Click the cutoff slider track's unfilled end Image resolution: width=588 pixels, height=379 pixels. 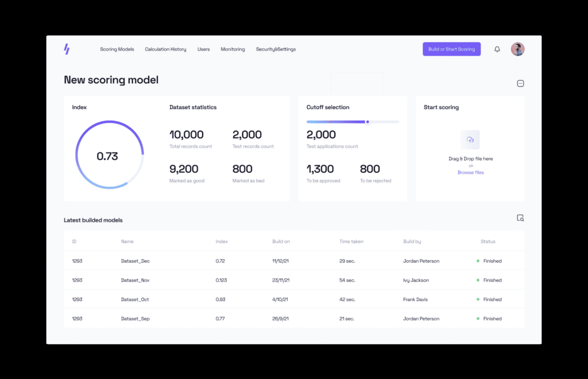(384, 122)
